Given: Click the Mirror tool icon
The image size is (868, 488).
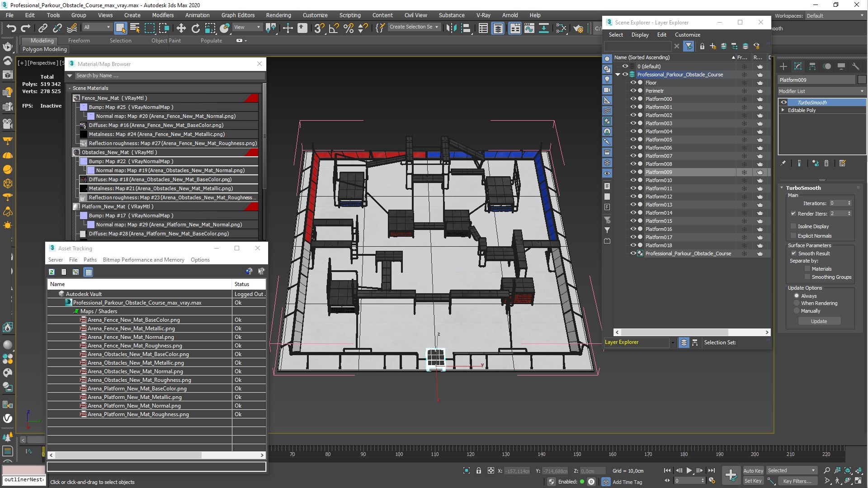Looking at the screenshot, I should tap(451, 28).
